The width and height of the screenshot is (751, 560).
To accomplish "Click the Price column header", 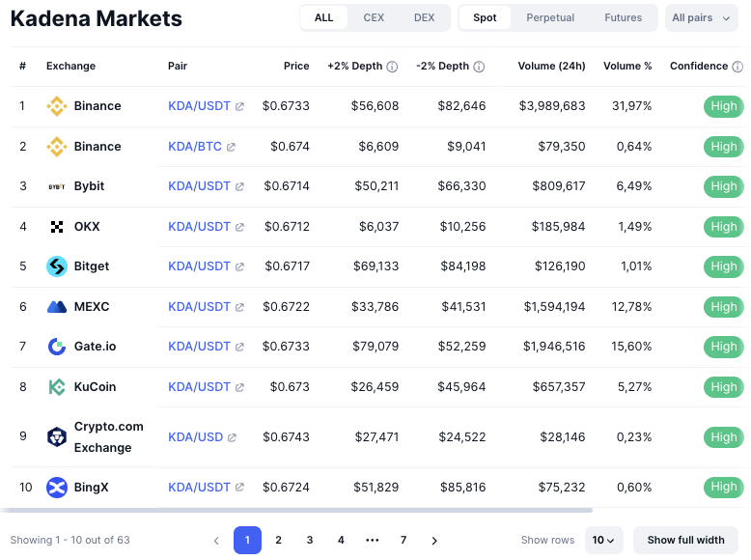I will tap(296, 66).
